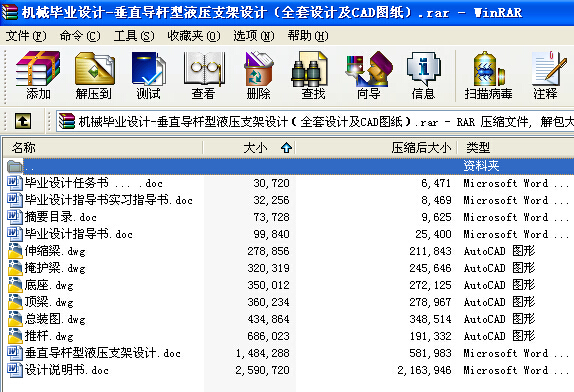574x392 pixels.
Task: Sort by 大小 column header
Action: pyautogui.click(x=249, y=148)
